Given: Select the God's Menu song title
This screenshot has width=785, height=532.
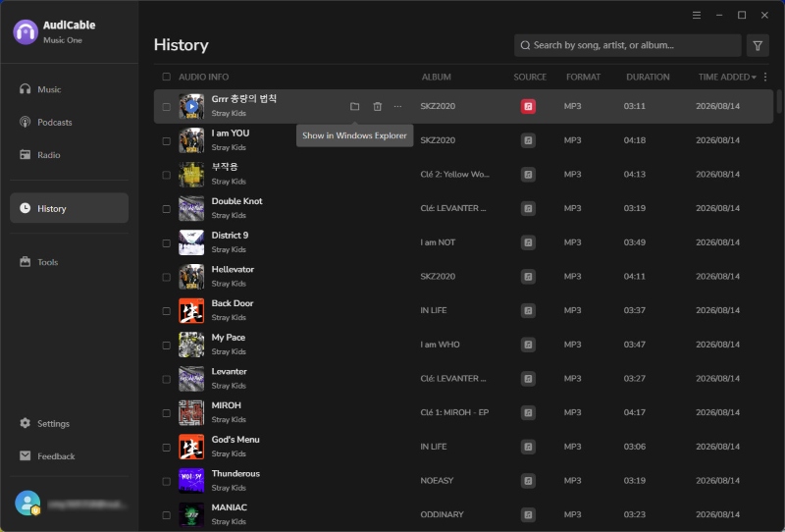Looking at the screenshot, I should coord(235,440).
